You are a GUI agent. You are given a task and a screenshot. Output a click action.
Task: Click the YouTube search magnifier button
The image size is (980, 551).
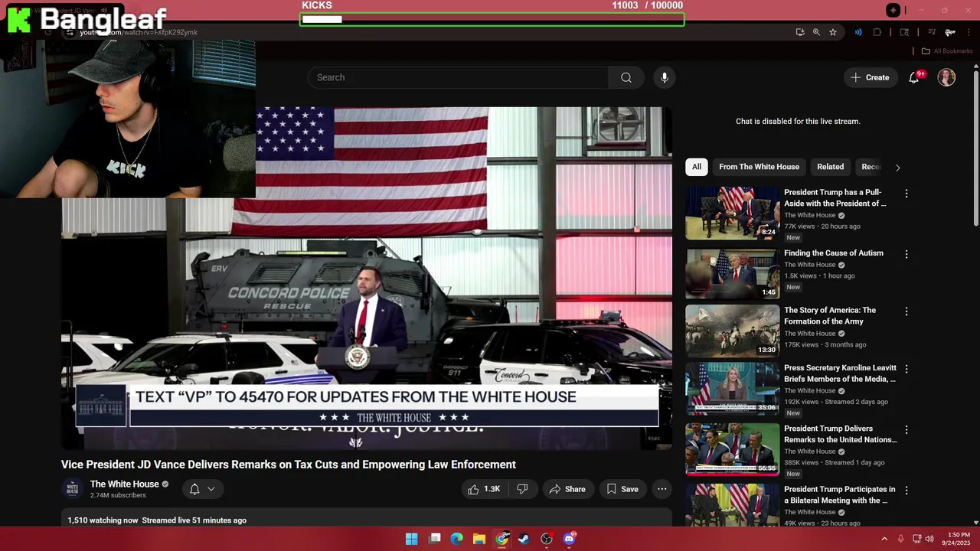tap(626, 77)
